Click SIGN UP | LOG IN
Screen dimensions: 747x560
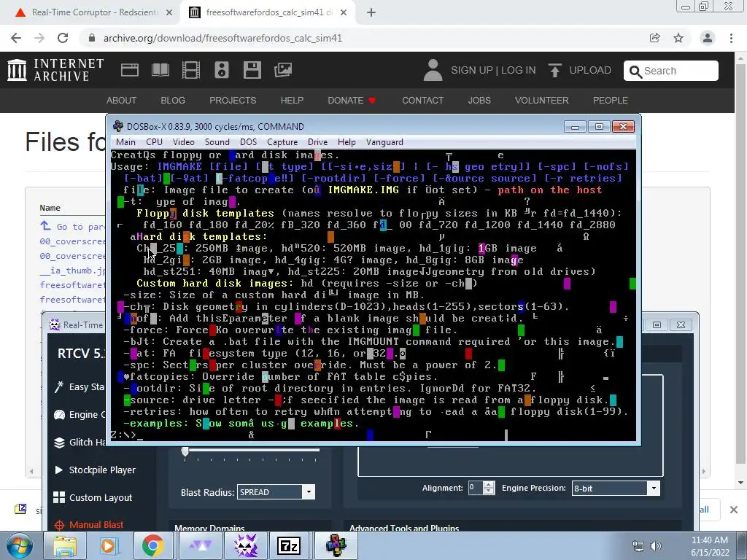[x=493, y=71]
